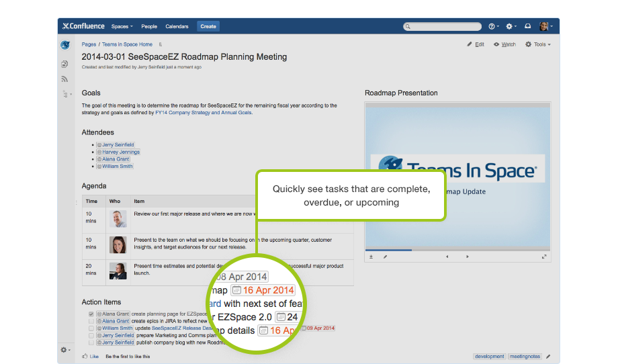Click the gear icon beside Tools
618x364 pixels.
(528, 44)
